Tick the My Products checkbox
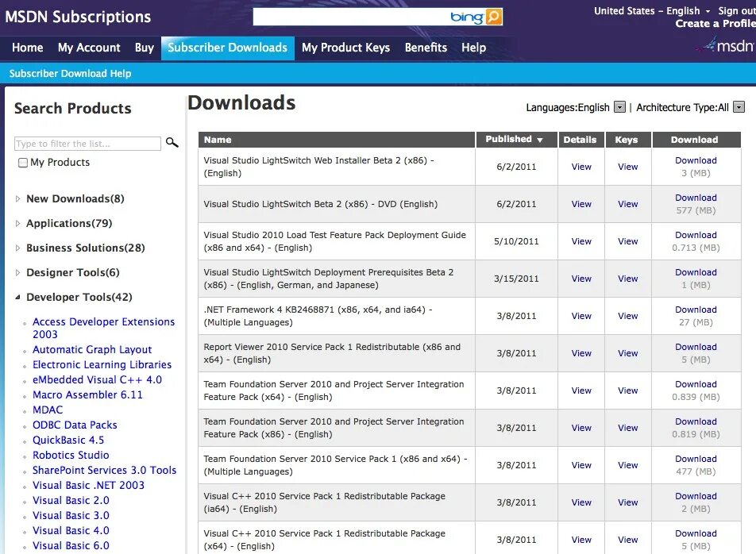The image size is (756, 554). click(x=23, y=163)
